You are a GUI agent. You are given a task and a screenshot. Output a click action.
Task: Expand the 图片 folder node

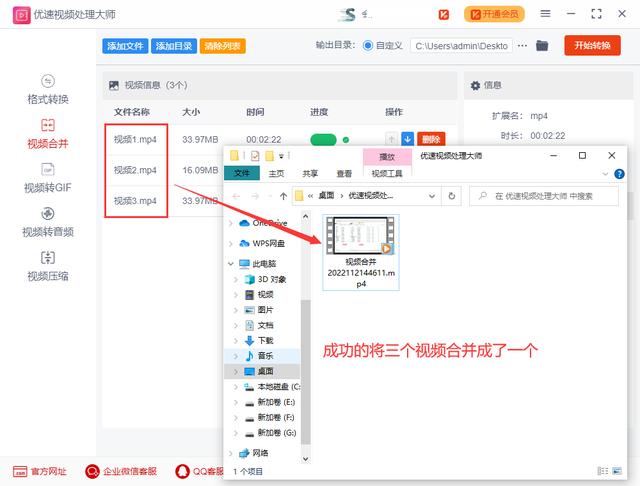(x=236, y=310)
